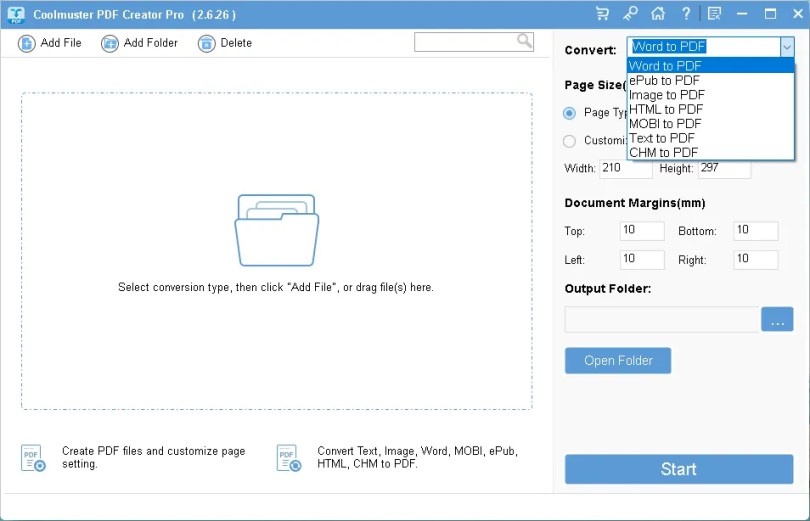This screenshot has height=521, width=810.
Task: Click the feedback note icon in title bar
Action: coord(714,14)
